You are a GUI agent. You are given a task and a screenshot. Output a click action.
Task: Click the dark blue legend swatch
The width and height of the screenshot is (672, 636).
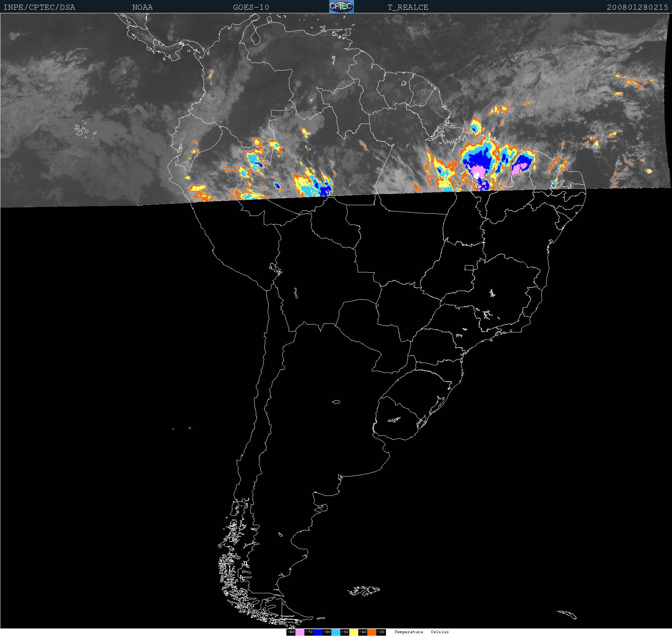coord(318,632)
